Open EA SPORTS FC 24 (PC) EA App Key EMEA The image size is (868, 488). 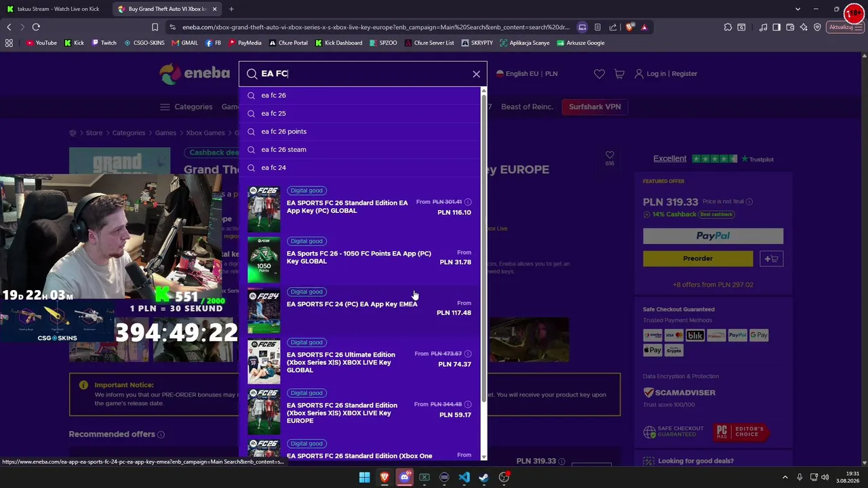360,309
